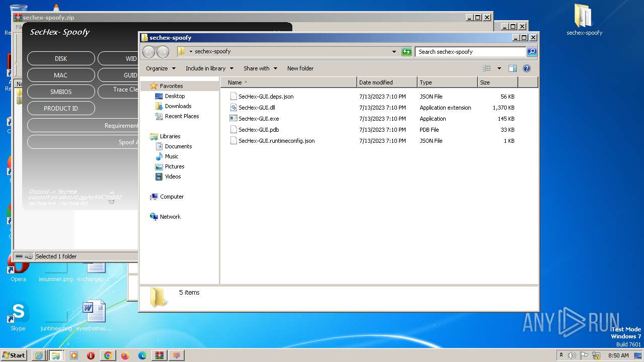This screenshot has height=362, width=644.
Task: Open Action Center flag in tray
Action: pyautogui.click(x=584, y=355)
